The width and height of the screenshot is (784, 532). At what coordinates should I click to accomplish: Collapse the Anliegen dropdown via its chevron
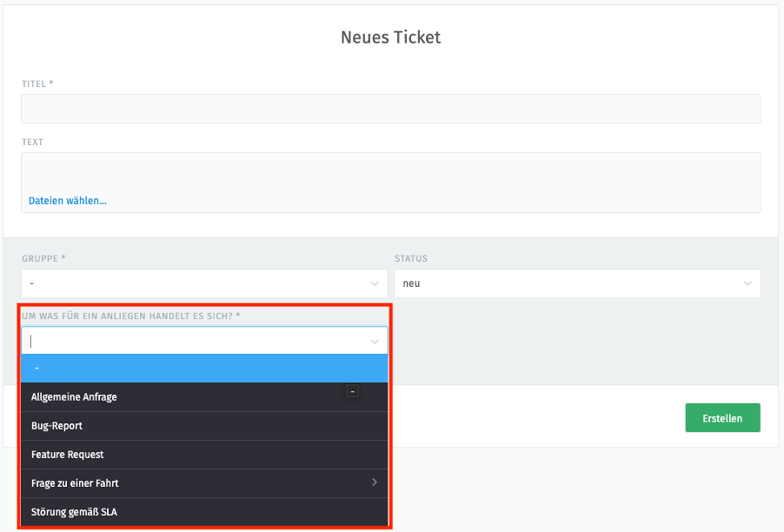coord(375,342)
